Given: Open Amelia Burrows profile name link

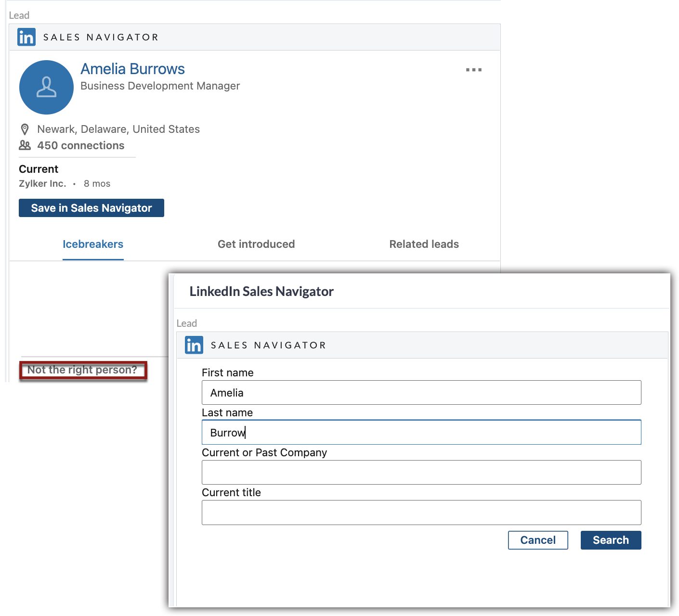Looking at the screenshot, I should (x=132, y=69).
